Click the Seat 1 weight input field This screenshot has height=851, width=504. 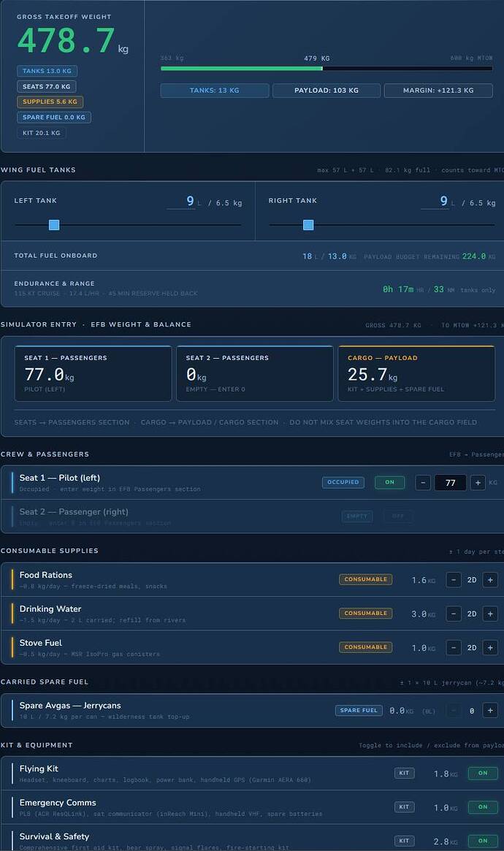(450, 482)
